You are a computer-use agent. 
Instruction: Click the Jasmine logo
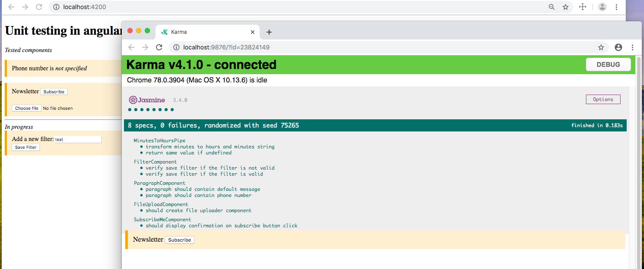coord(147,100)
